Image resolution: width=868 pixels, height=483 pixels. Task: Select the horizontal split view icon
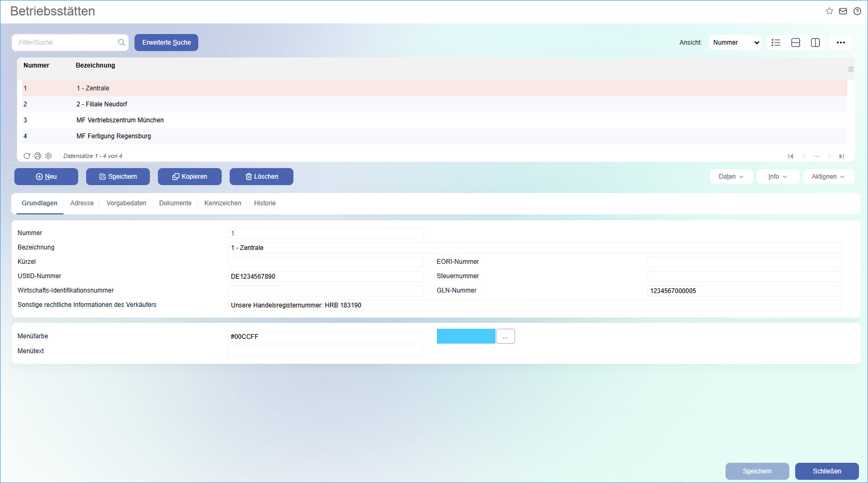(x=795, y=42)
